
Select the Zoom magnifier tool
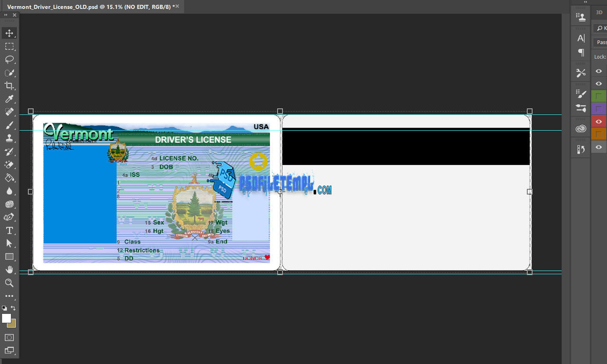9,283
